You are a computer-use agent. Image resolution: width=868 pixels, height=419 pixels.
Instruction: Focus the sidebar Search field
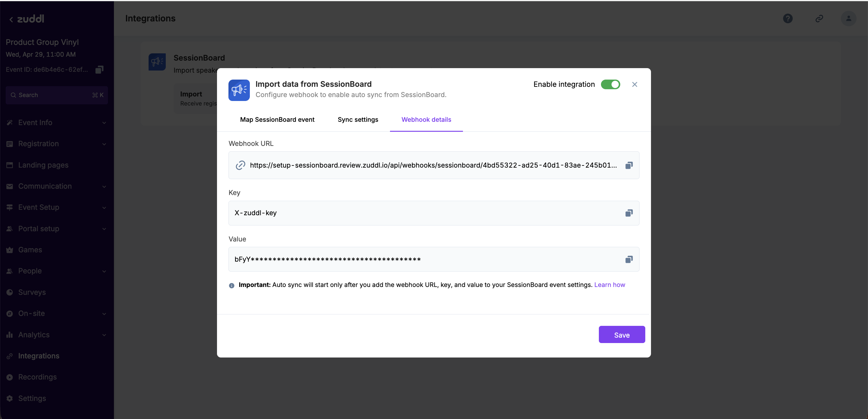57,95
